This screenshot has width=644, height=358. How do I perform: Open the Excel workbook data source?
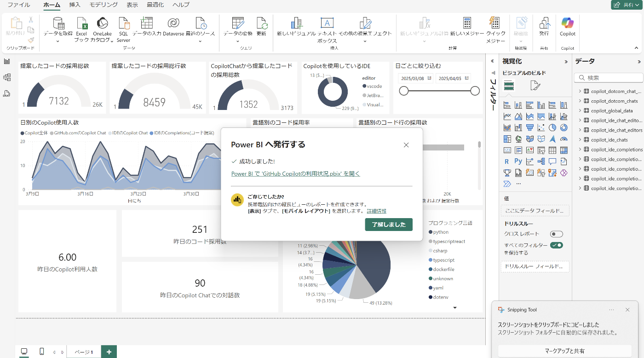[x=81, y=30]
